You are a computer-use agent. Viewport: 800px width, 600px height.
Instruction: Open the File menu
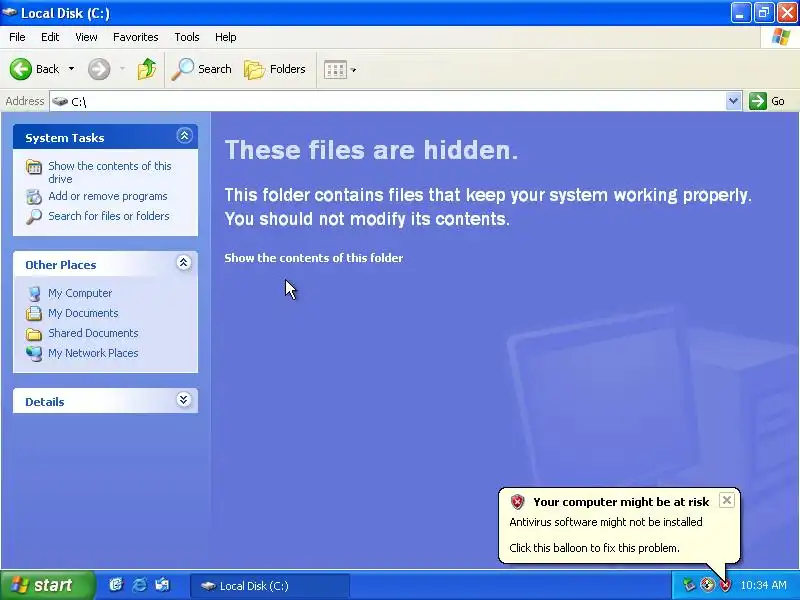(x=17, y=37)
